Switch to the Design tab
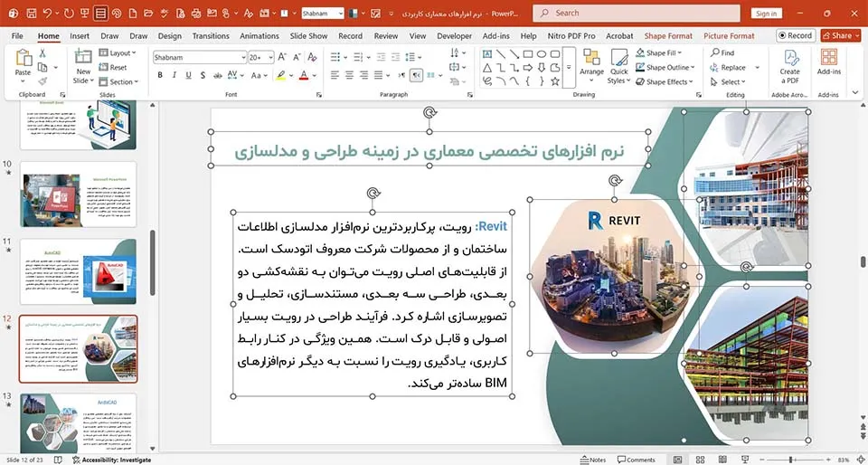Image resolution: width=868 pixels, height=465 pixels. tap(169, 36)
